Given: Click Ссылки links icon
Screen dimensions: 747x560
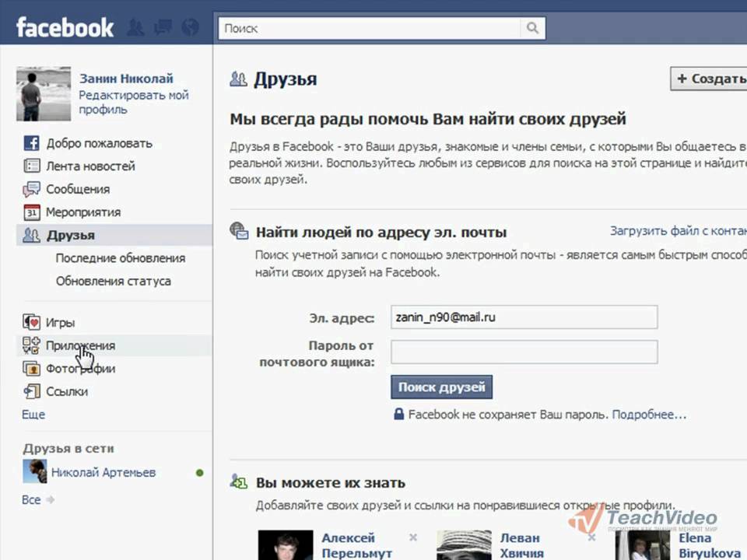Looking at the screenshot, I should [x=31, y=391].
